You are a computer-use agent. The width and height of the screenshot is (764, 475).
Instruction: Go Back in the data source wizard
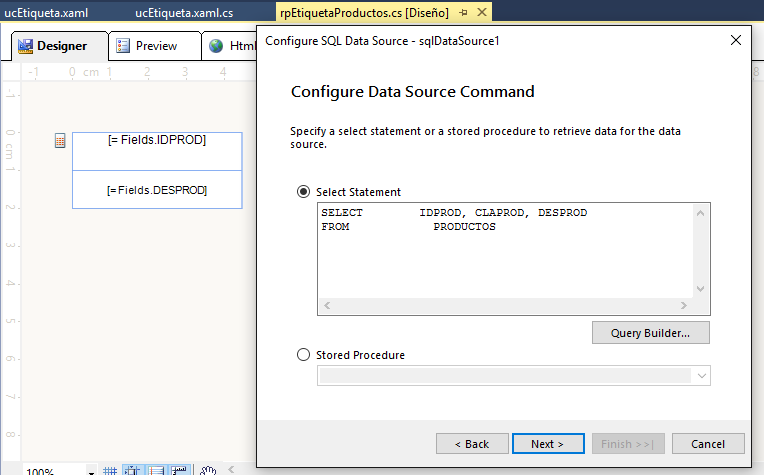(470, 443)
